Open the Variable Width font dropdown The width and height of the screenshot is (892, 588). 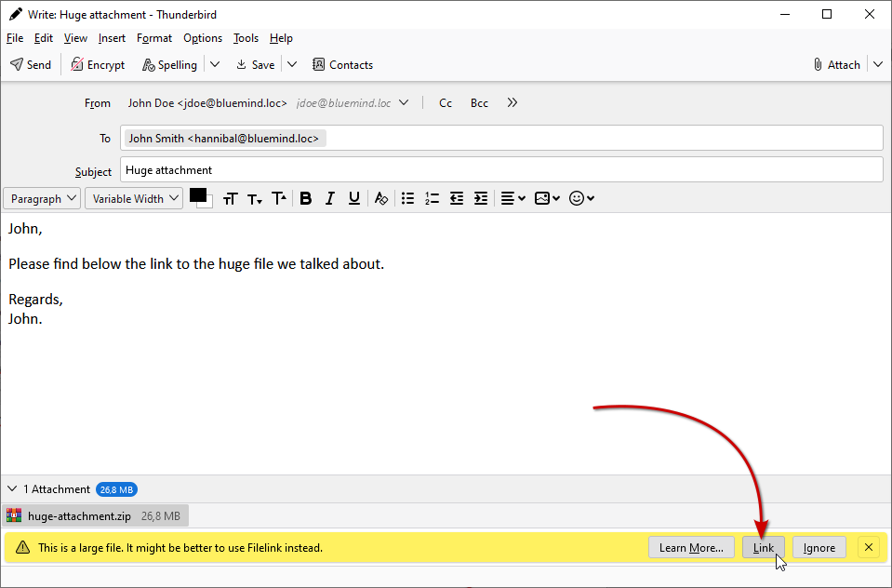[134, 199]
